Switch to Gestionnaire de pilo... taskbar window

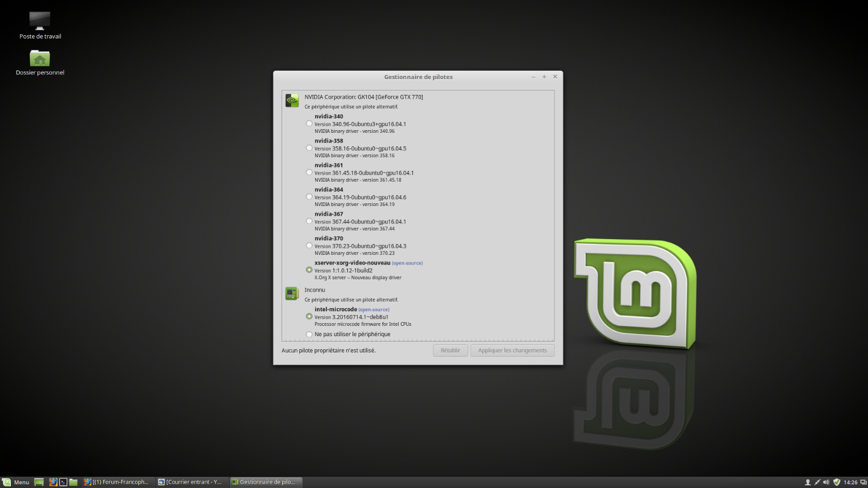click(x=265, y=482)
